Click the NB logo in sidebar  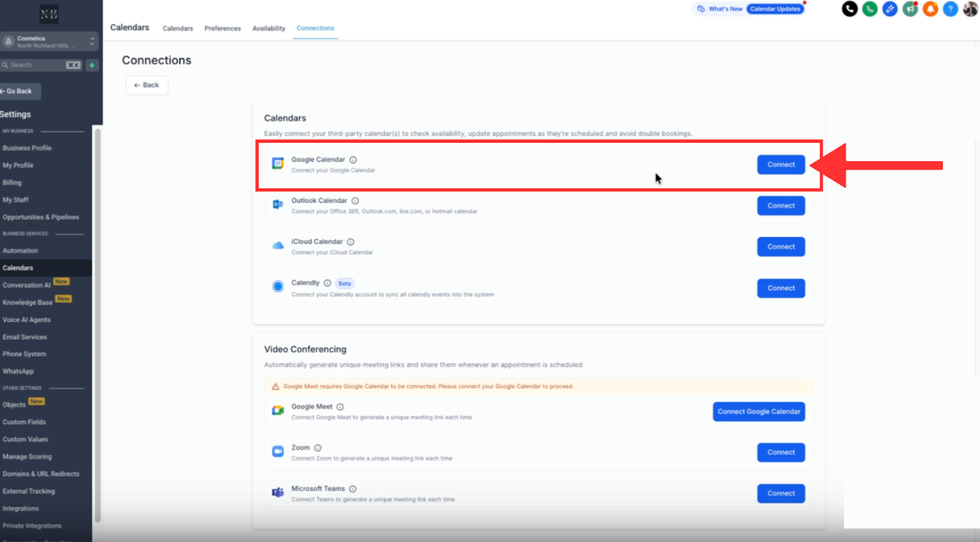[49, 15]
